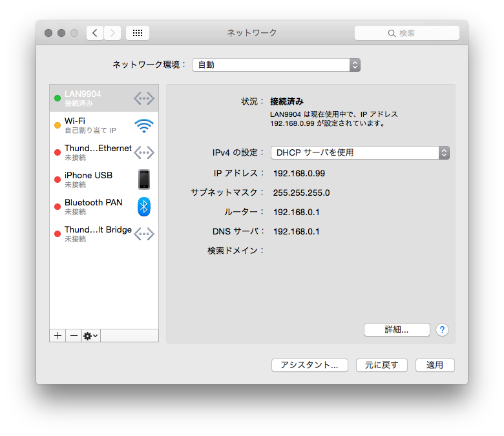Click the DNS サーバ value 192.168.0.1
The width and height of the screenshot is (504, 436).
[x=297, y=232]
